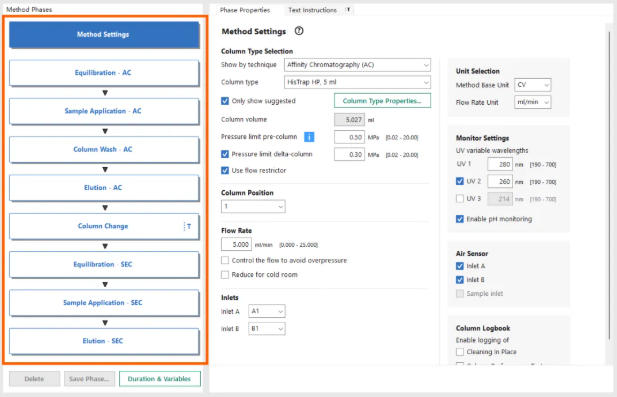Switch to the Text Instructions tab

coord(312,10)
